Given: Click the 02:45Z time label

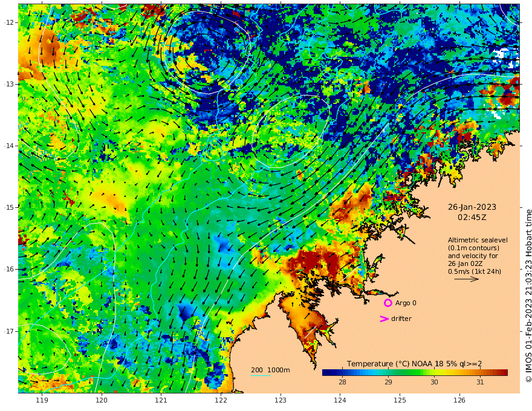Looking at the screenshot, I should click(472, 218).
